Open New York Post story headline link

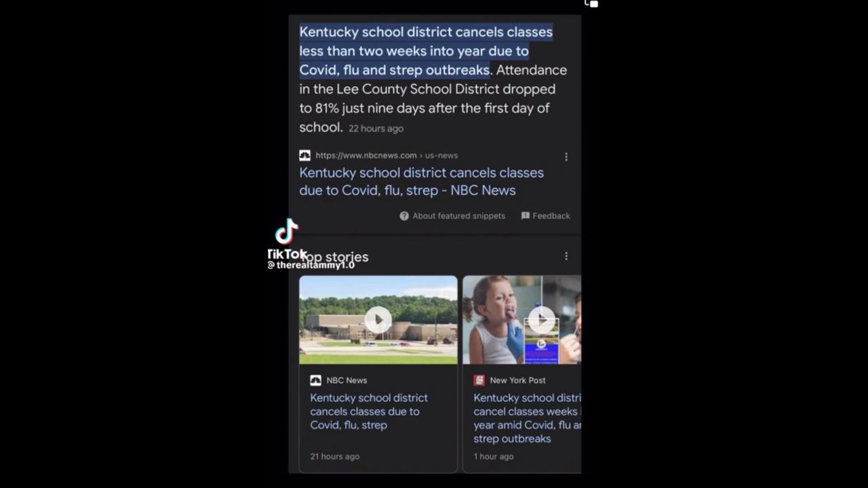527,418
